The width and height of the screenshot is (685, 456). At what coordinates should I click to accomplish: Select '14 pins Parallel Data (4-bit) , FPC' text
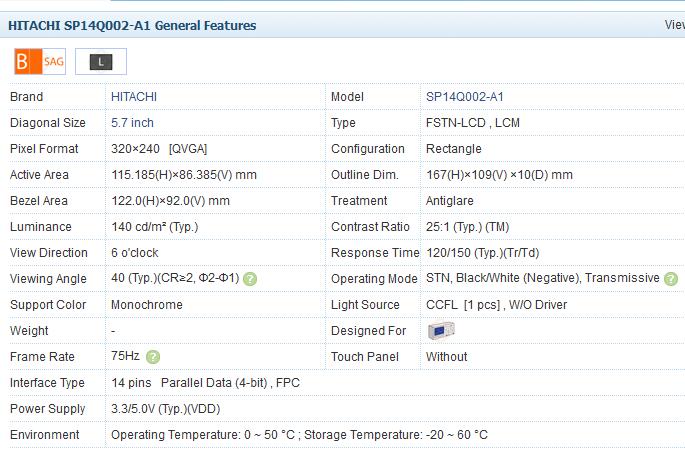[205, 383]
